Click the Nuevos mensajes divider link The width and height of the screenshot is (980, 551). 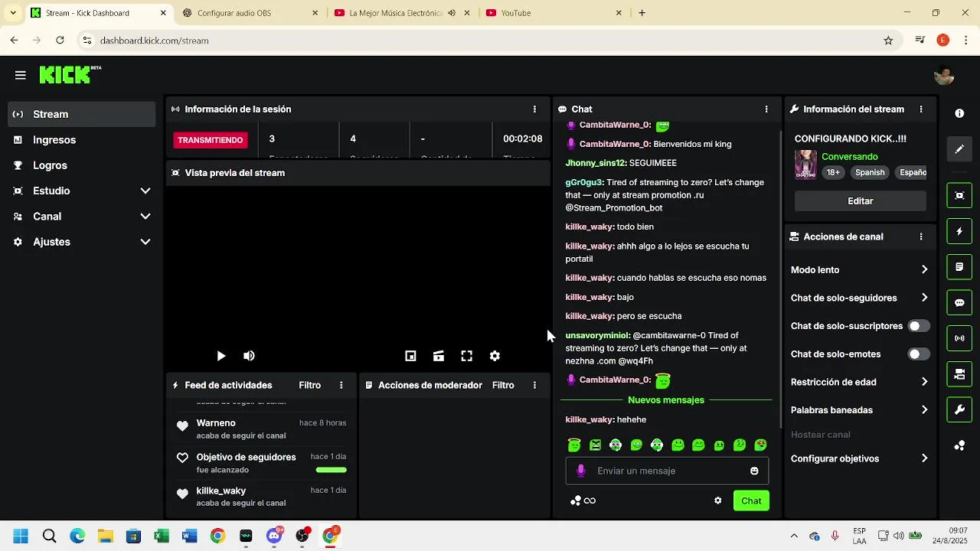coord(666,400)
